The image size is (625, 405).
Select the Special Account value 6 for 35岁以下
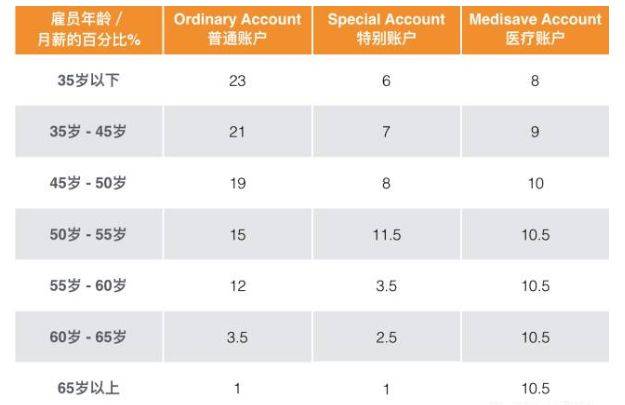coord(386,82)
